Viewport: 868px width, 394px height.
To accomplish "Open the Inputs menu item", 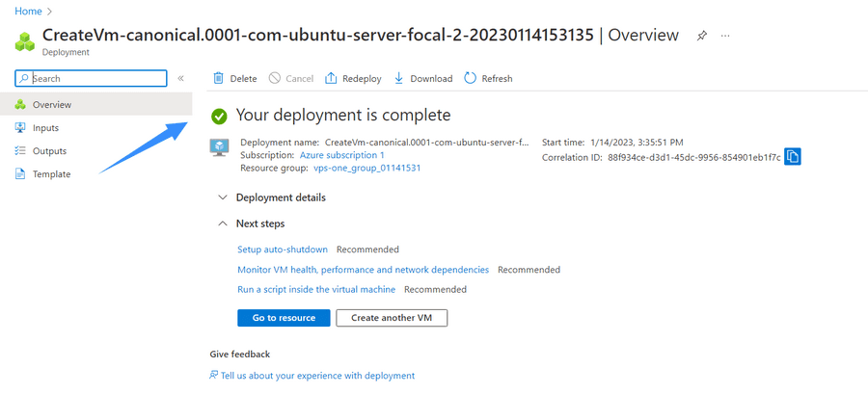I will coord(96,128).
